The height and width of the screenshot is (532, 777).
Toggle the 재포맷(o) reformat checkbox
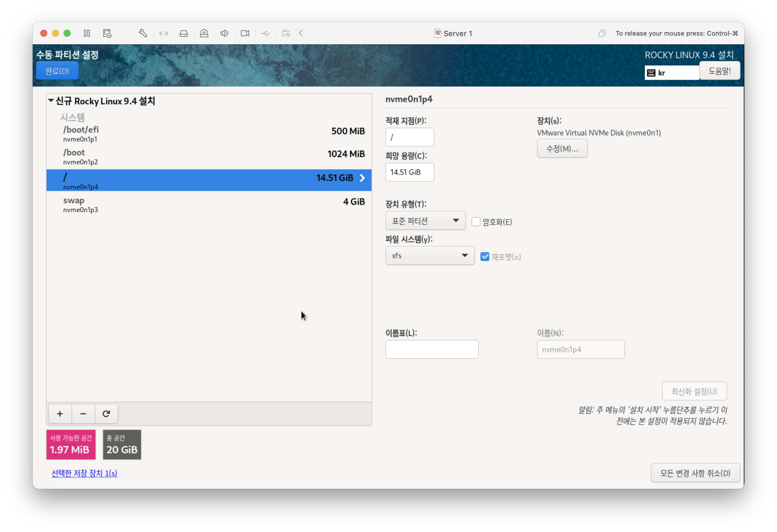pyautogui.click(x=484, y=257)
